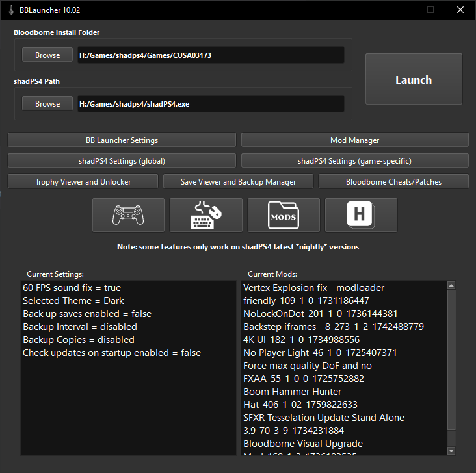Select 'Backstep iframes - 8-273-1-2-1742488779' mod
Viewport: 476px width, 473px height.
334,327
